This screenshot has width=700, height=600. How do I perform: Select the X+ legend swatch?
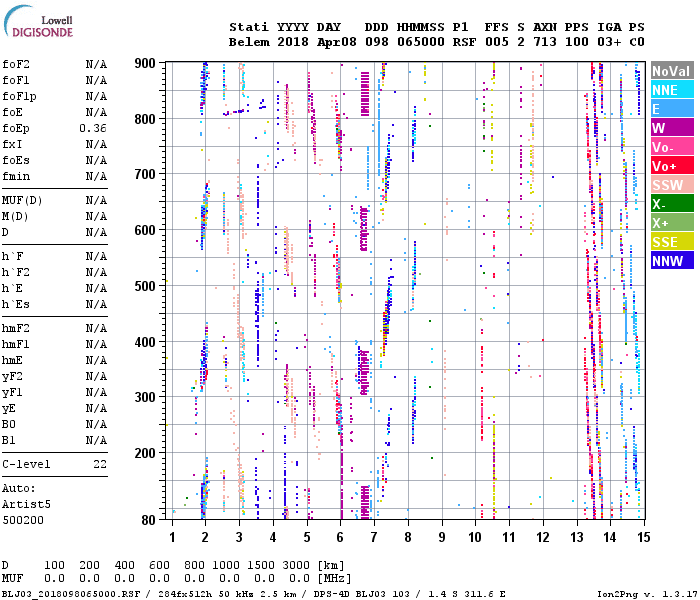click(672, 223)
